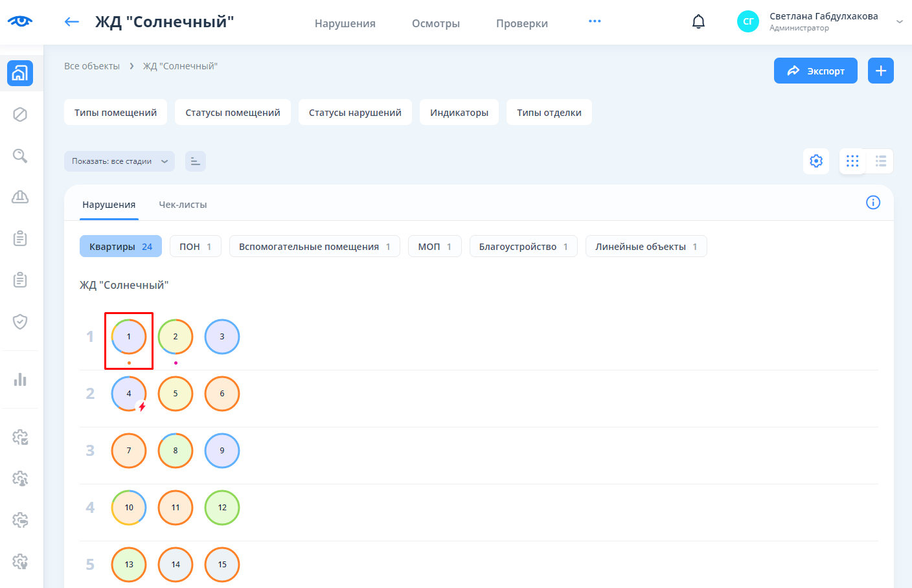Open the gear display settings icon

coord(816,161)
